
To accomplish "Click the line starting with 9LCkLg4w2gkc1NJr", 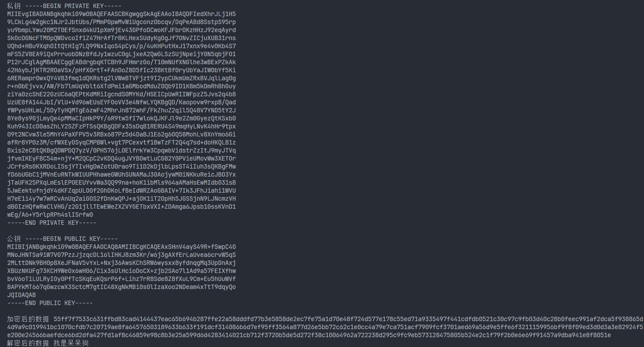I will (x=121, y=22).
